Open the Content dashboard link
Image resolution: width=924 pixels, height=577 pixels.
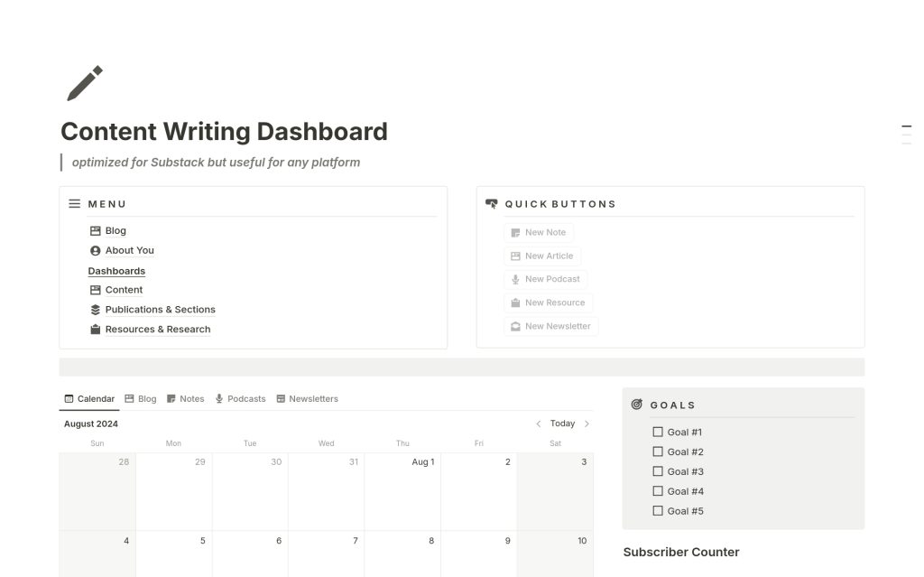point(124,290)
